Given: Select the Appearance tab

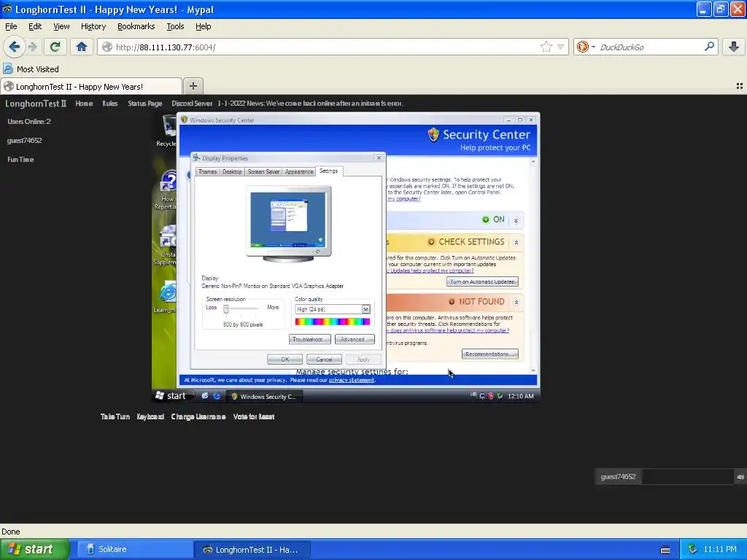Looking at the screenshot, I should 298,171.
